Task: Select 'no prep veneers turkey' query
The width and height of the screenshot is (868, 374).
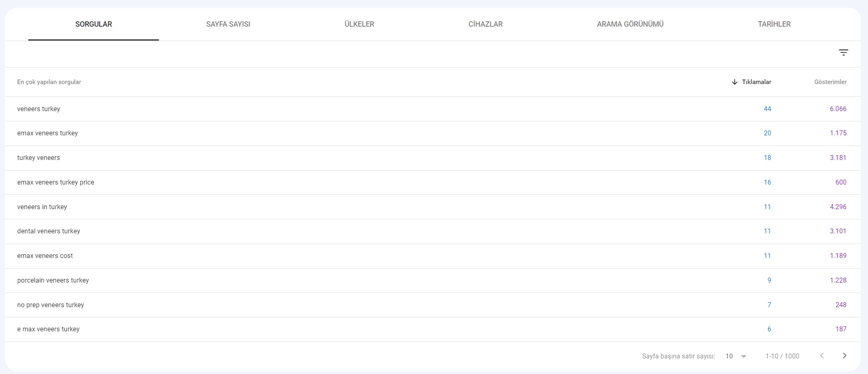Action: coord(50,305)
